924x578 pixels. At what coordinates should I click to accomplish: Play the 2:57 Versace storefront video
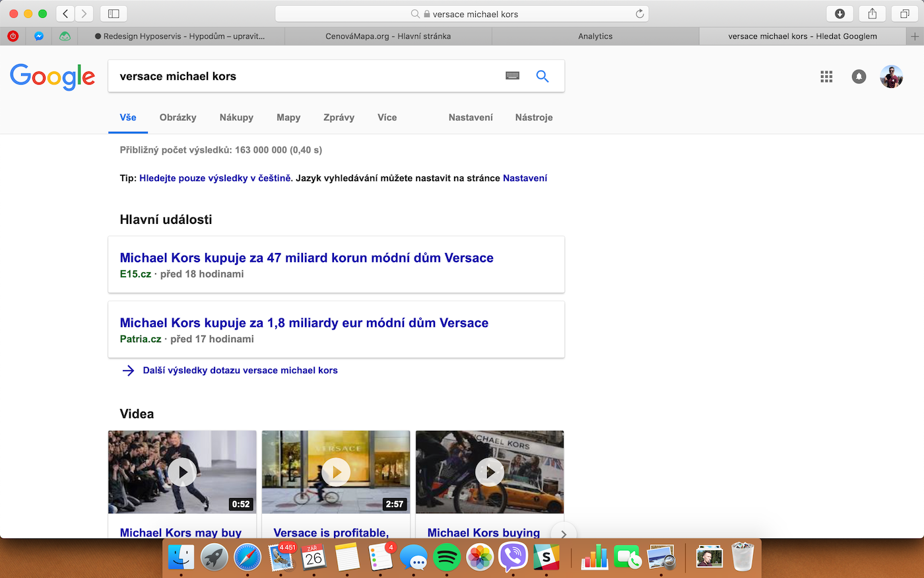pyautogui.click(x=336, y=472)
